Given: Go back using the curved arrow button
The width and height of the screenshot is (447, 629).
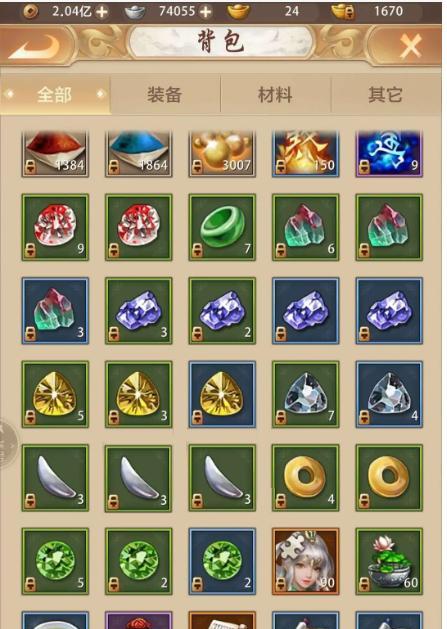Looking at the screenshot, I should (x=35, y=46).
